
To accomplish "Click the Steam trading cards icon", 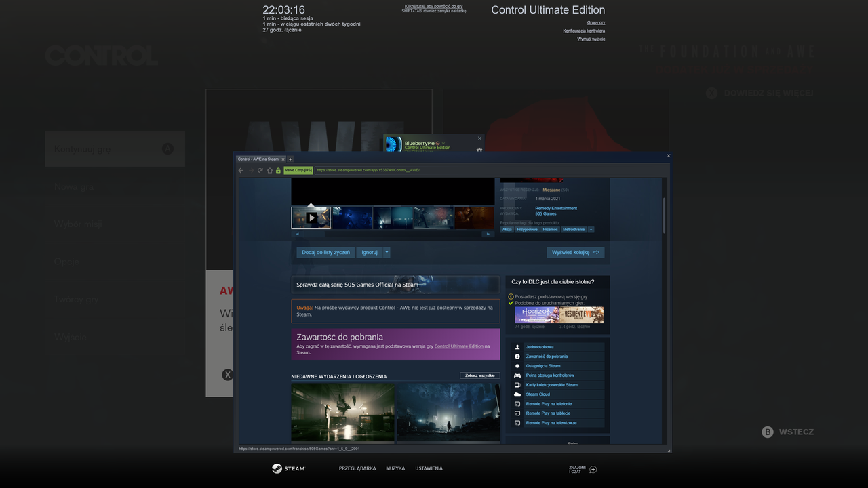I will 517,385.
